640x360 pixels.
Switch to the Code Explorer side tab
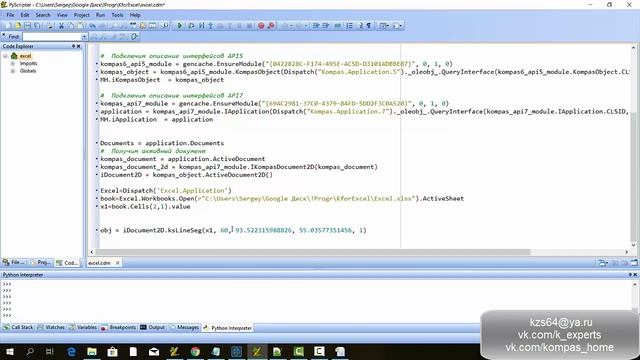pos(67,262)
